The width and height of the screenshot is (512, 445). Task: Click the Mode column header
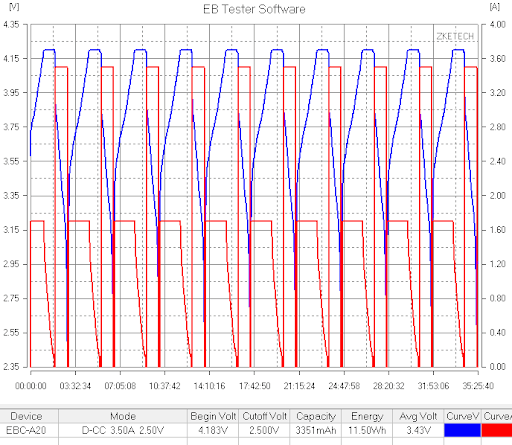(123, 416)
